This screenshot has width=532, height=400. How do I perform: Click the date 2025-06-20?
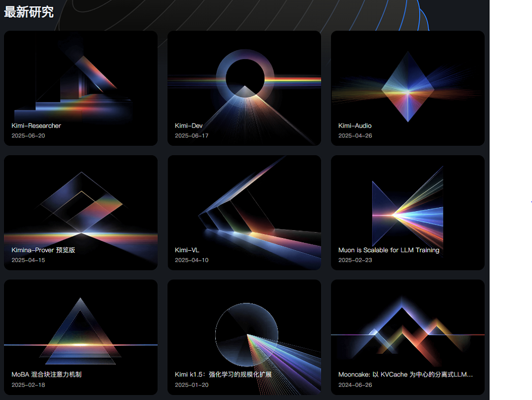pos(28,135)
